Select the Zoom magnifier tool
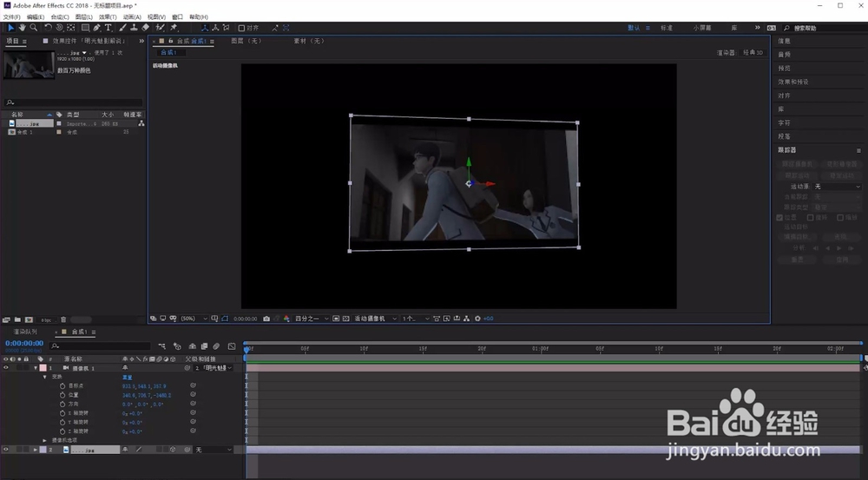 pyautogui.click(x=34, y=27)
